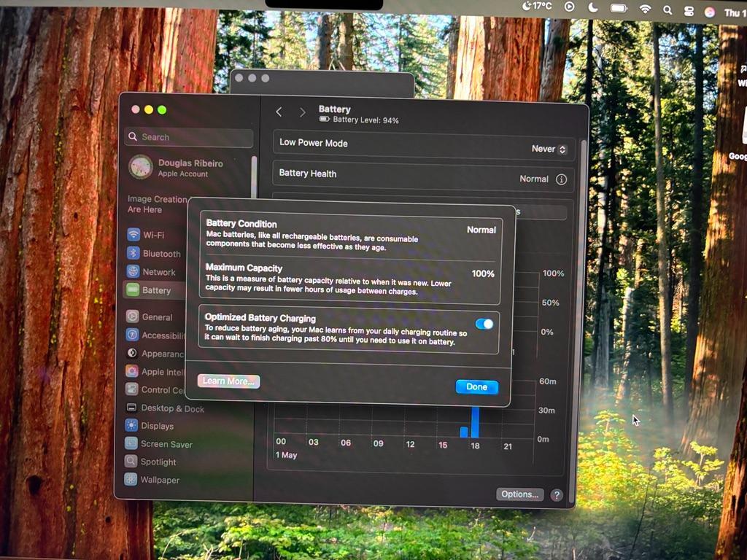
Task: Click the Now Playing menu bar icon
Action: tap(569, 7)
